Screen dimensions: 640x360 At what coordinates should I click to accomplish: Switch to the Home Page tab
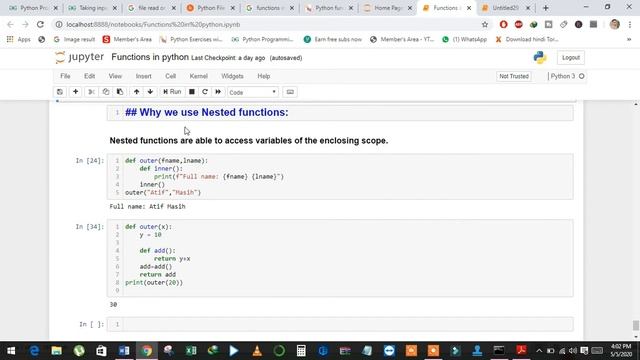pos(388,8)
